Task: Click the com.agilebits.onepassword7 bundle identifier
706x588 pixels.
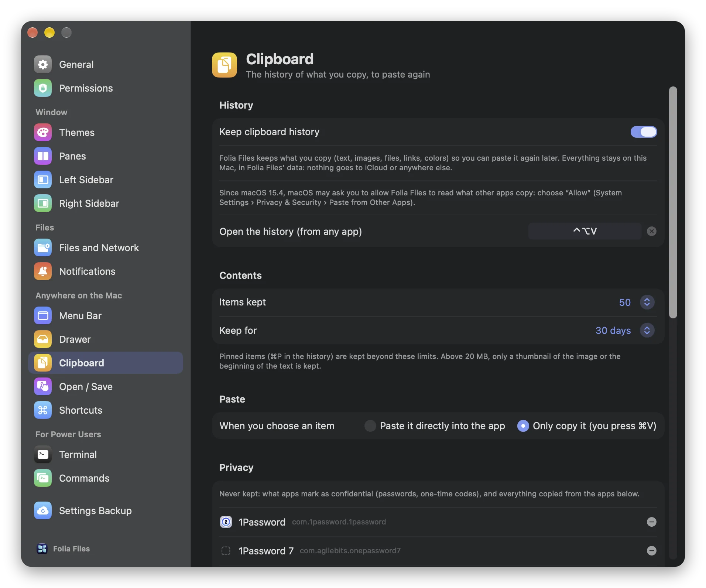Action: tap(350, 551)
